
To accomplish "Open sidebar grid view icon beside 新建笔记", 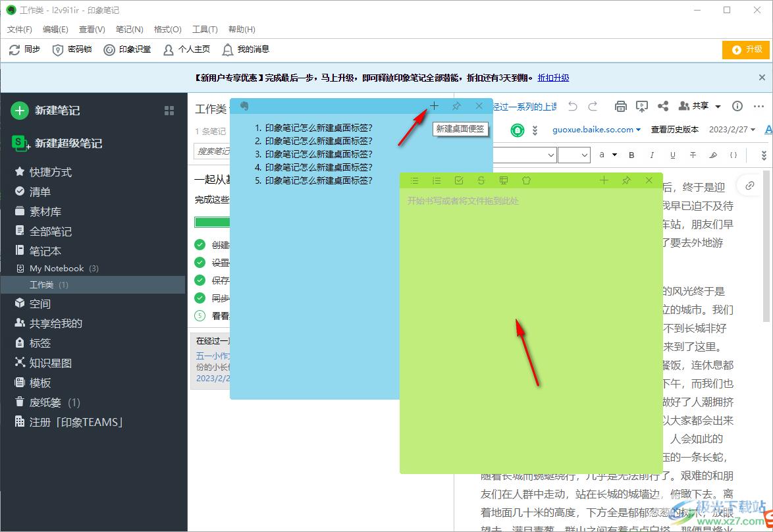I will tap(169, 111).
